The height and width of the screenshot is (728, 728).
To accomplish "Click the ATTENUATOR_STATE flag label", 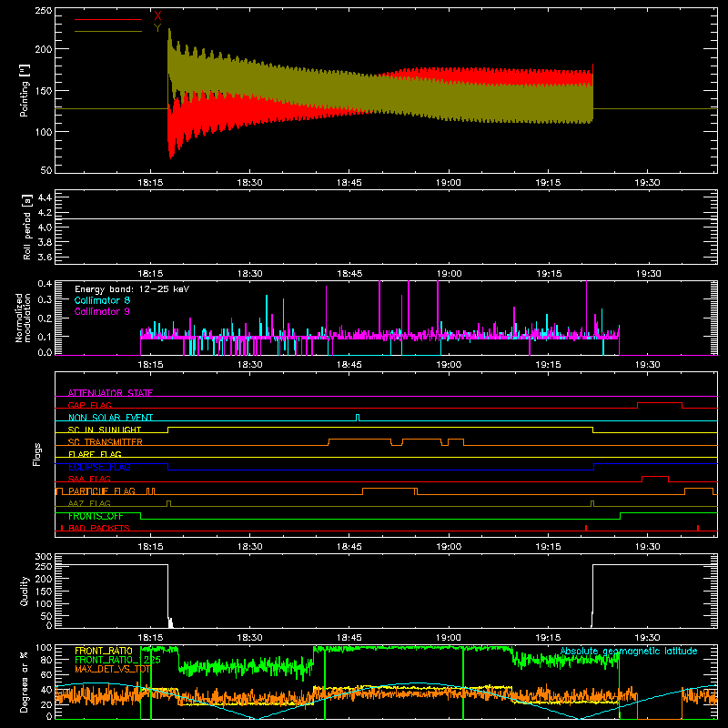I will coord(110,393).
